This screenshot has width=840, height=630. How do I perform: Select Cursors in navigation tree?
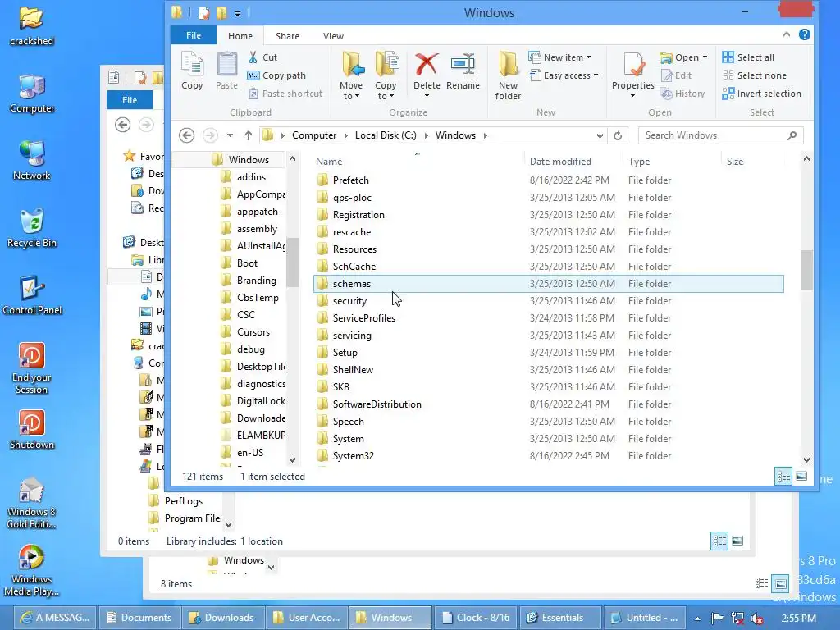click(253, 332)
